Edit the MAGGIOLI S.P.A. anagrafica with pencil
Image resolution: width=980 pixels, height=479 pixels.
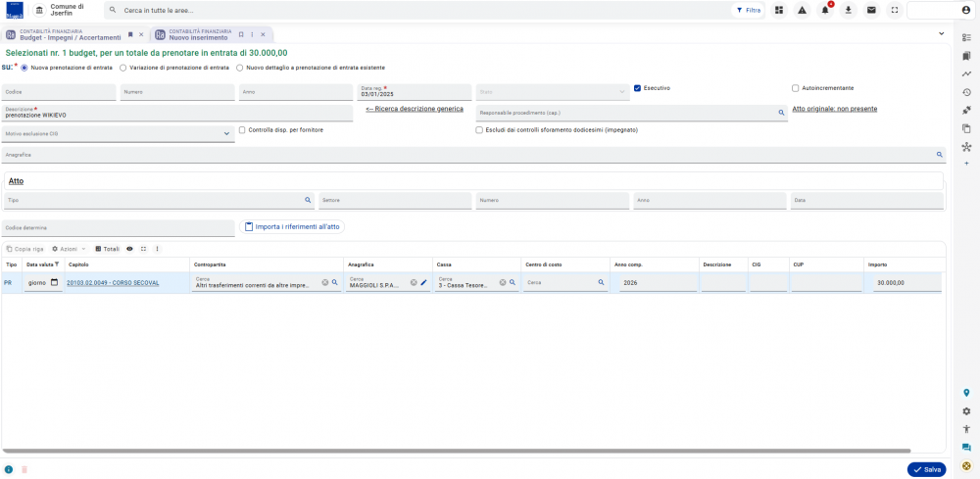point(423,282)
